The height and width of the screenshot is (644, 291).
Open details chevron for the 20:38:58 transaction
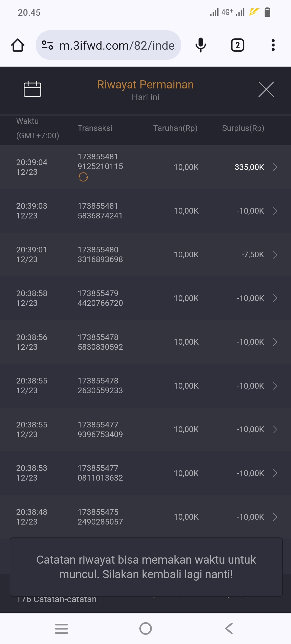275,298
